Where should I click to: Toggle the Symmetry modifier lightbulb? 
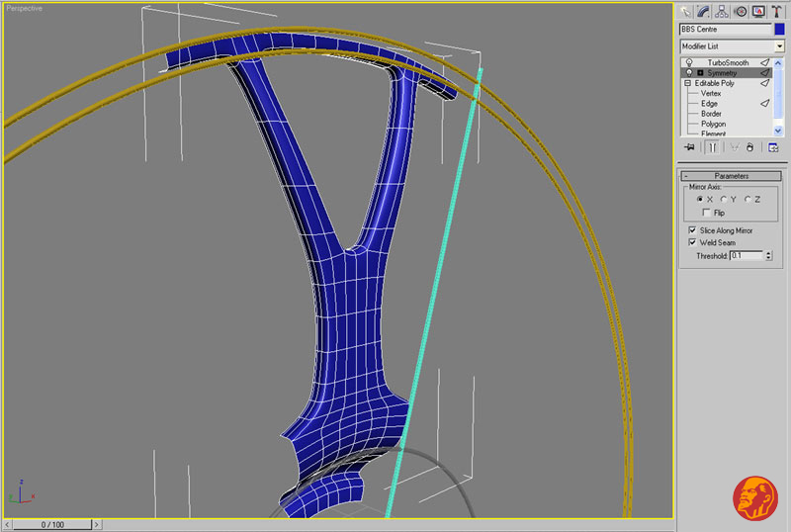point(689,73)
